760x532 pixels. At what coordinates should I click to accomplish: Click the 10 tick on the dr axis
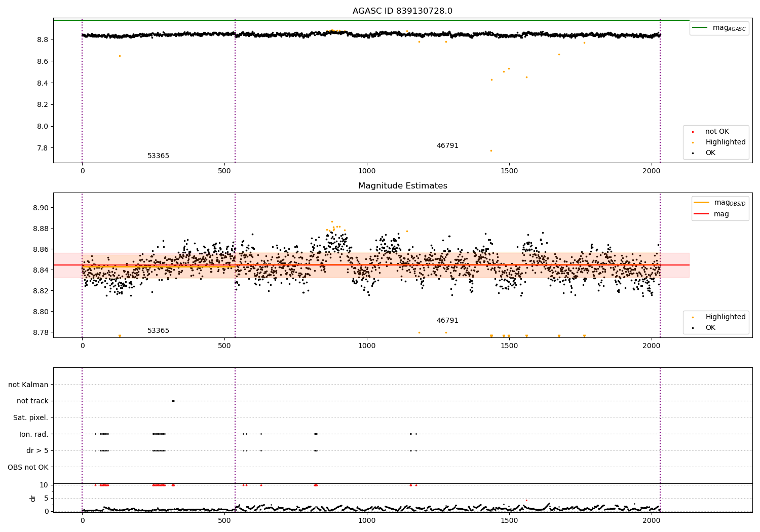tap(44, 485)
